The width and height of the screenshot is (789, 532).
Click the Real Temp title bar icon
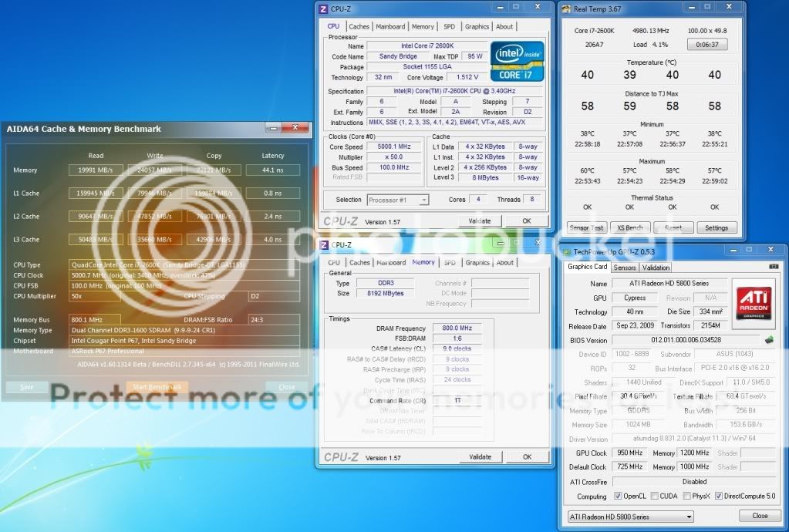coord(567,9)
